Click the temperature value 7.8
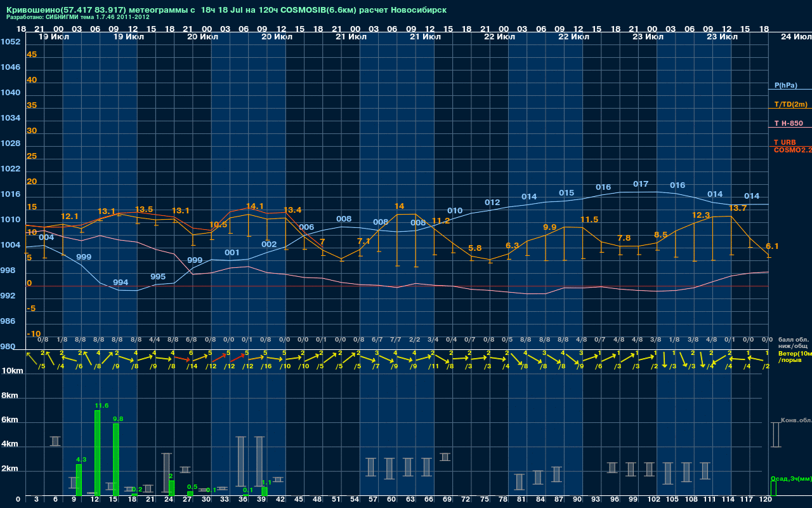812x508 pixels. [624, 238]
